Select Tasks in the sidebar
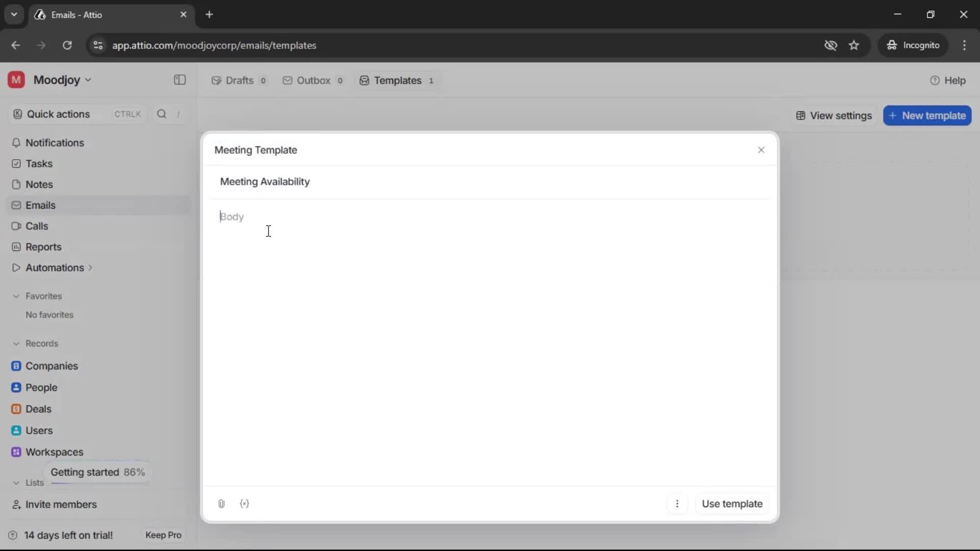The image size is (980, 551). point(38,163)
